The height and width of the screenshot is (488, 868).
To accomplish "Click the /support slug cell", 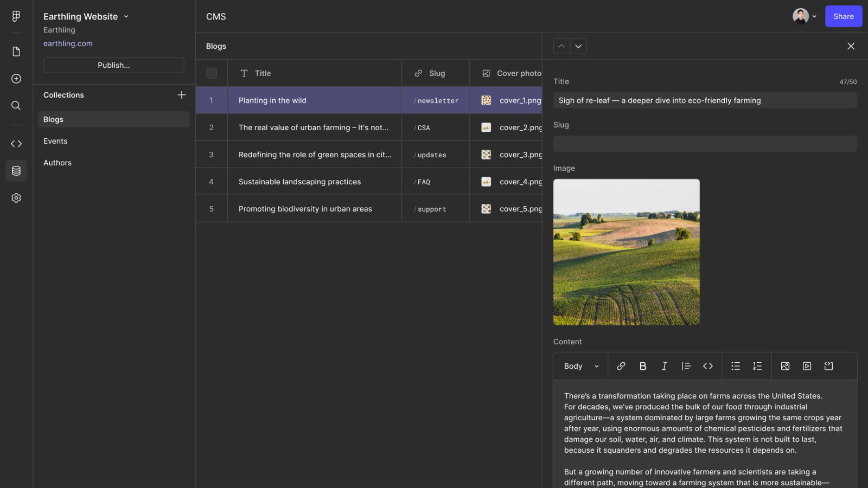I will pos(436,209).
